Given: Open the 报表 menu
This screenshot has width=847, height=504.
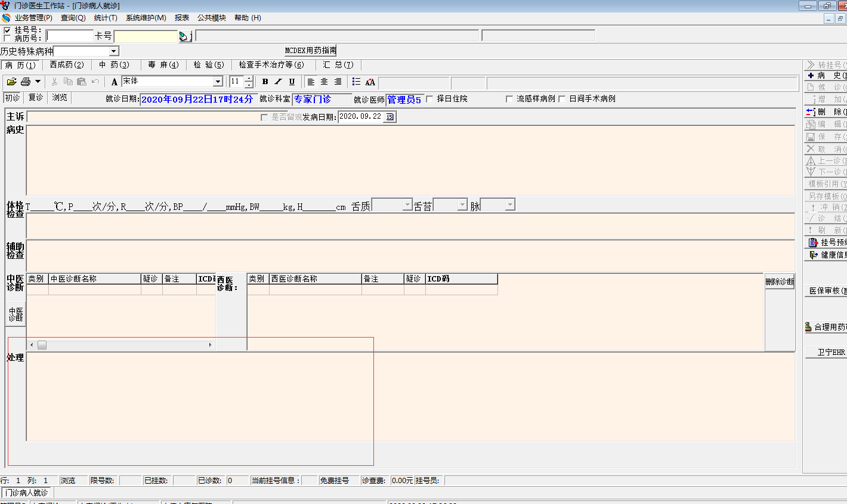Looking at the screenshot, I should tap(182, 18).
